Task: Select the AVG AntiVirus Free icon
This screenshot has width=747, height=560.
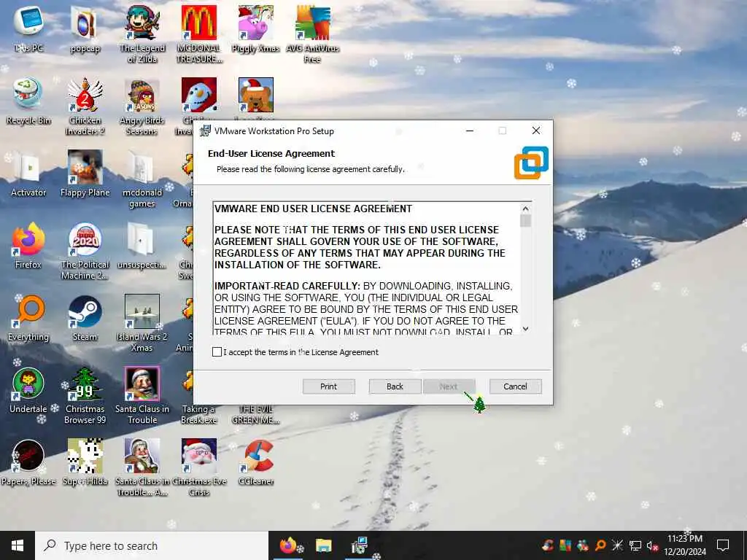Action: pyautogui.click(x=312, y=34)
